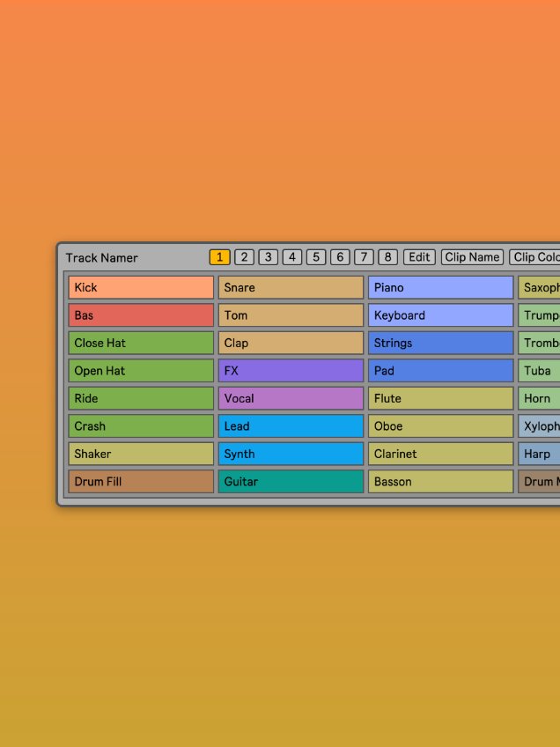
Task: Choose the Basson name cell
Action: (x=441, y=481)
